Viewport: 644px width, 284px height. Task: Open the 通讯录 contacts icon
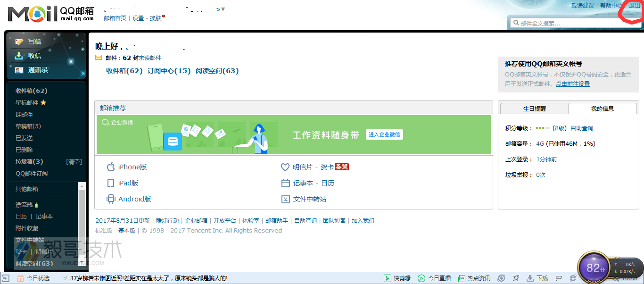click(19, 70)
